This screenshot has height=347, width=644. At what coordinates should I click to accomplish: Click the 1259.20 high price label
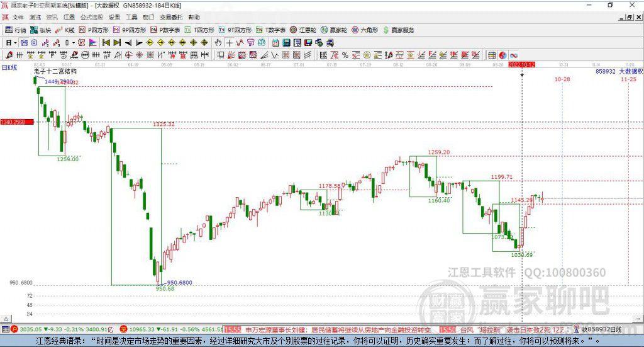pos(438,152)
